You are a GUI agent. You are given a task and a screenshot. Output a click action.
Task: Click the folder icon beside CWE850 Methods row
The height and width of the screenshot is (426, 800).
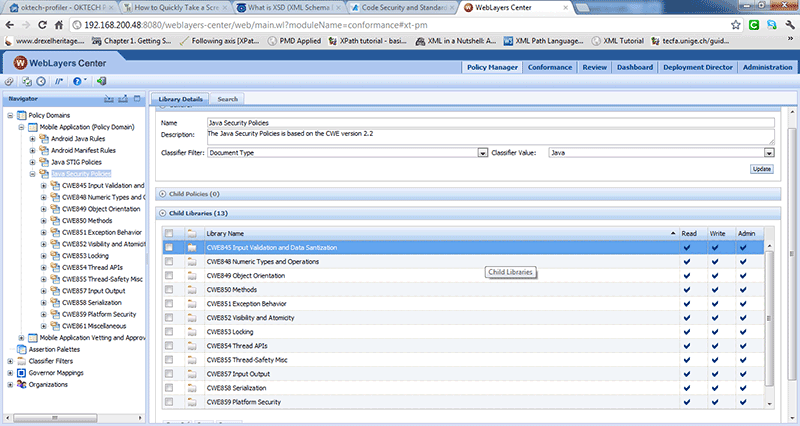[x=192, y=290]
